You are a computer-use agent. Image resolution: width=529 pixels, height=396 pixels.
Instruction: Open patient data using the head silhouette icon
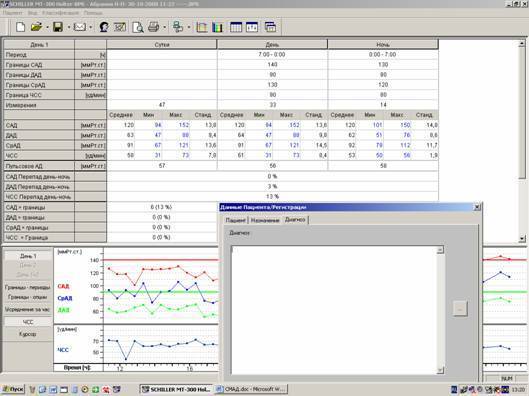[x=104, y=27]
